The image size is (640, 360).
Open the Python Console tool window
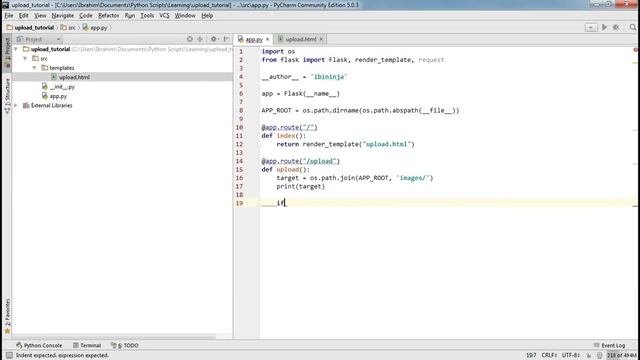39,345
